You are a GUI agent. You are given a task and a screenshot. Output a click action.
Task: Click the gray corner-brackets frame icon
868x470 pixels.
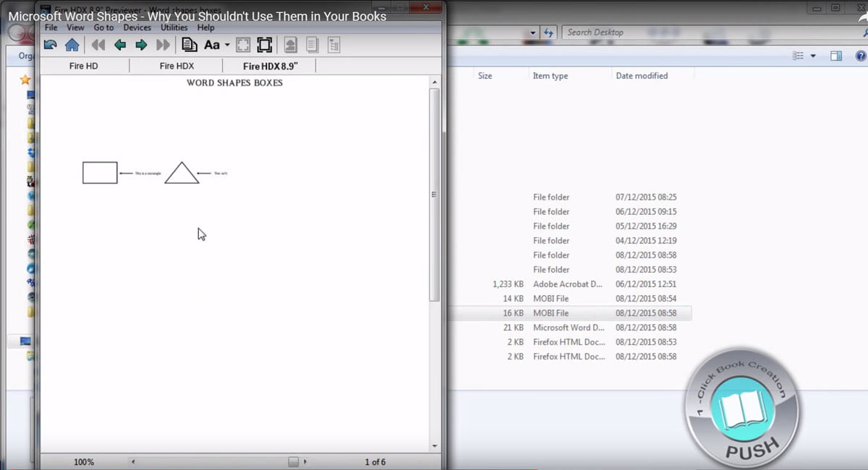[243, 45]
